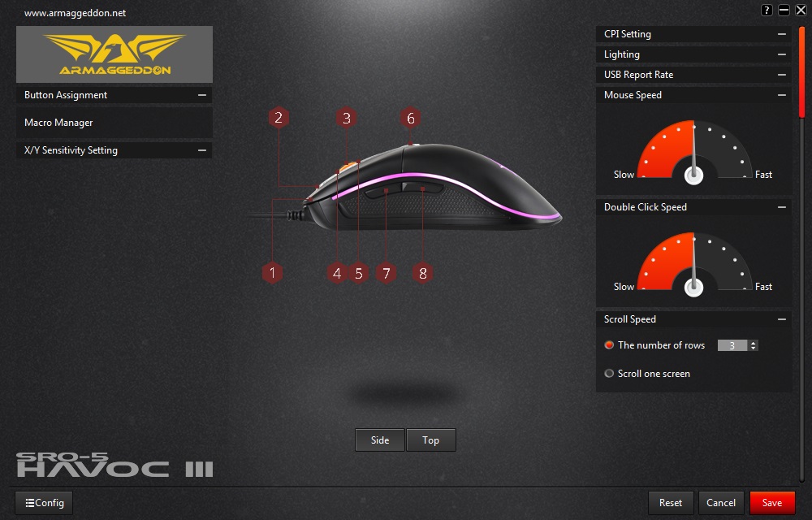
Task: Click the Armaggeddon logo
Action: click(x=114, y=54)
